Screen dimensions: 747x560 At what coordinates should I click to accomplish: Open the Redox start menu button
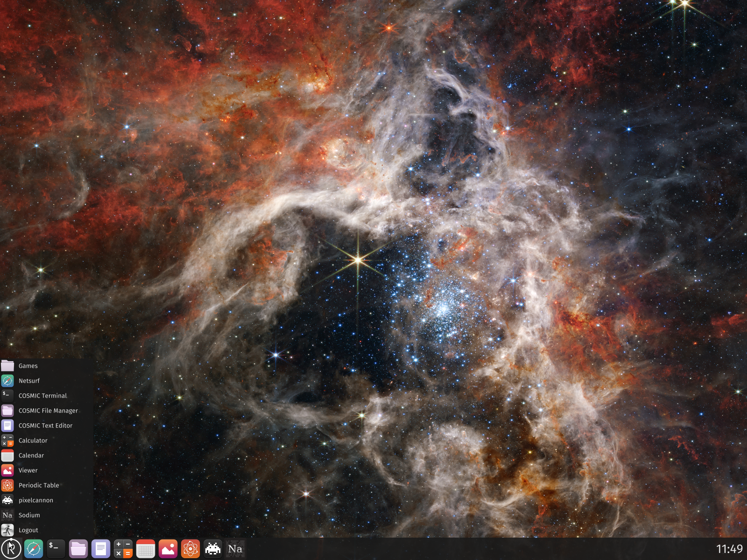(x=11, y=549)
